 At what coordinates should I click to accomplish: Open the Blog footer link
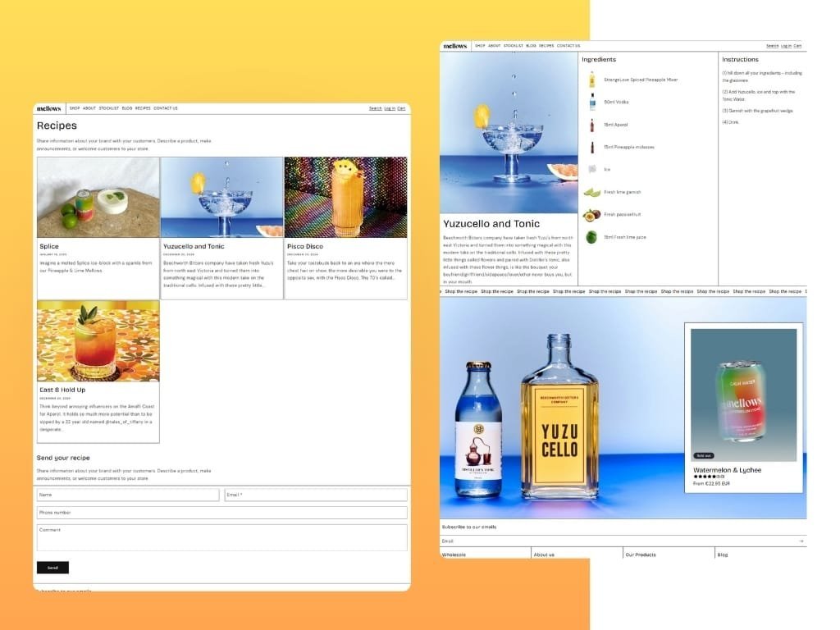point(723,555)
